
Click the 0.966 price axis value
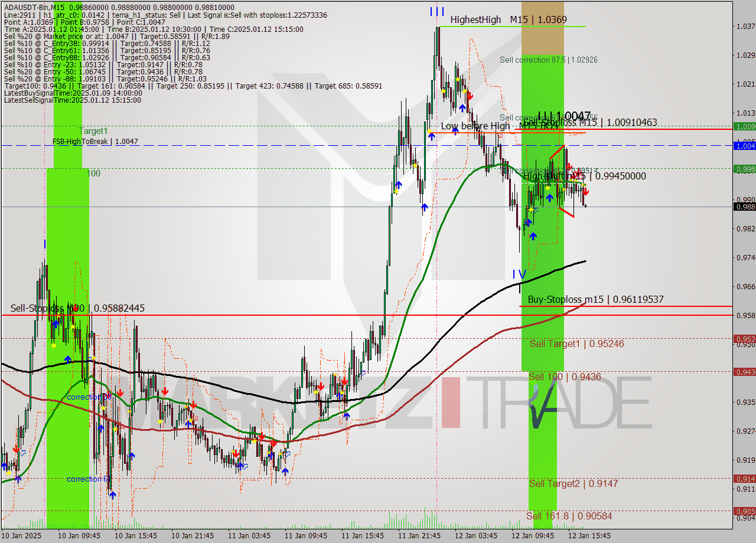(x=746, y=286)
